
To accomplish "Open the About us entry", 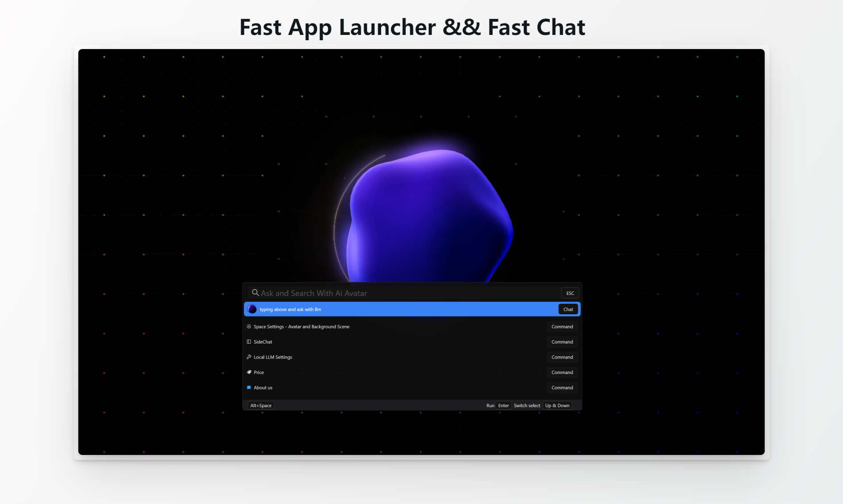I will [x=263, y=387].
